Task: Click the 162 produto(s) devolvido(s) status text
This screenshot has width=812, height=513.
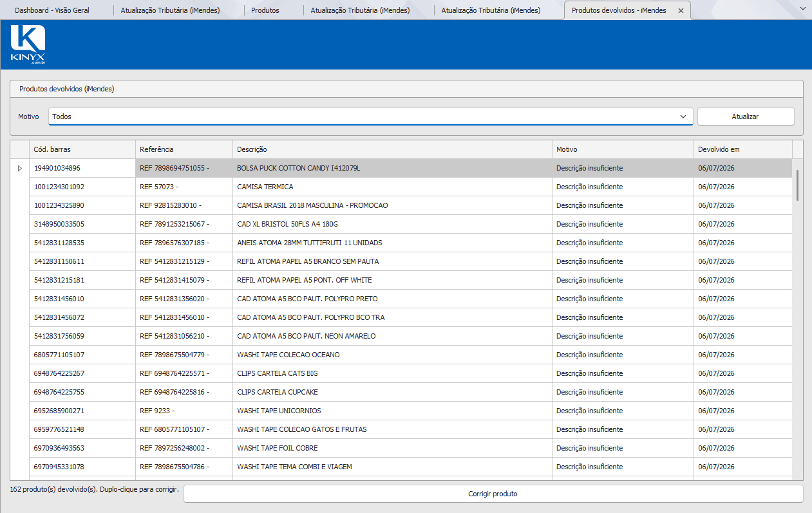Action: tap(95, 489)
